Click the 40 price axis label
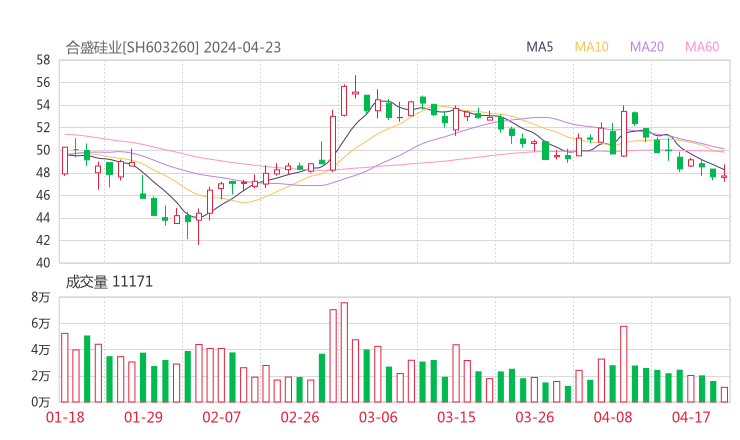 click(x=43, y=262)
